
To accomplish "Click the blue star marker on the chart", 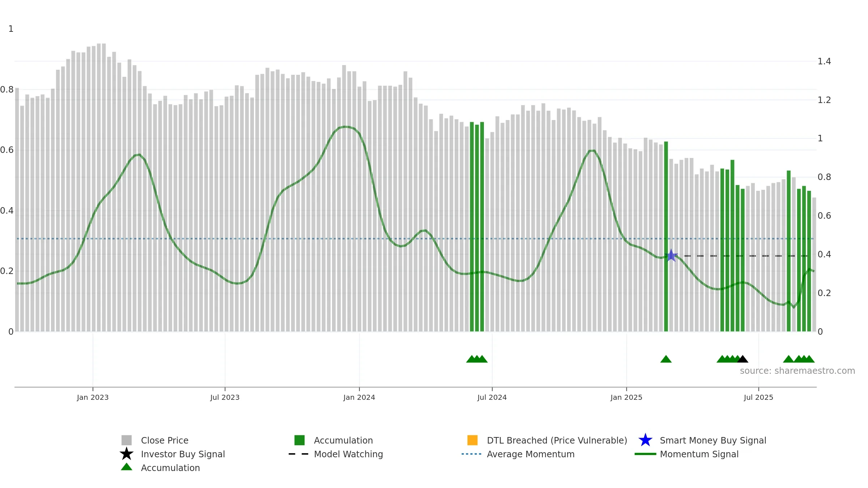I will pos(671,256).
